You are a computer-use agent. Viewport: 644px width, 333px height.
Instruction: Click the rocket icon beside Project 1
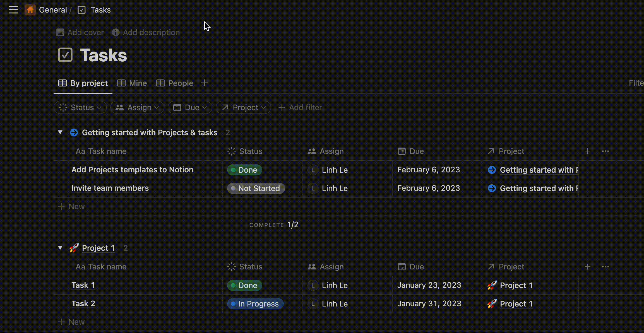pyautogui.click(x=74, y=248)
